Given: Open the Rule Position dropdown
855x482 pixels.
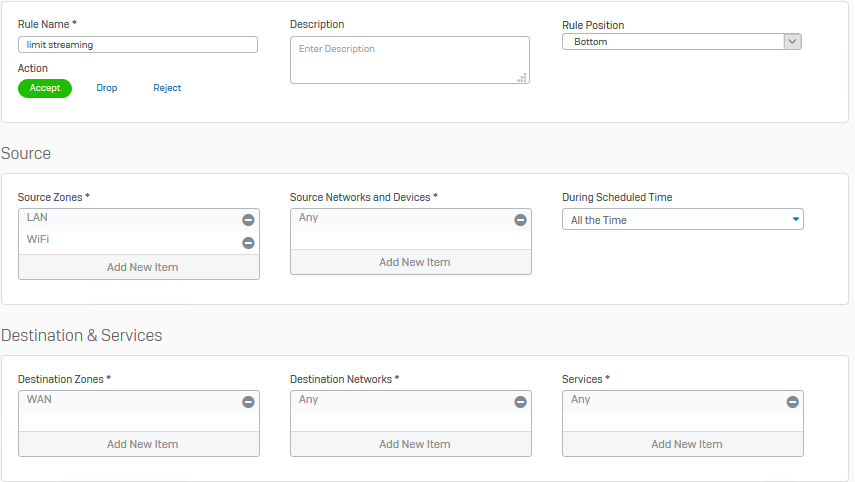Looking at the screenshot, I should [x=682, y=41].
